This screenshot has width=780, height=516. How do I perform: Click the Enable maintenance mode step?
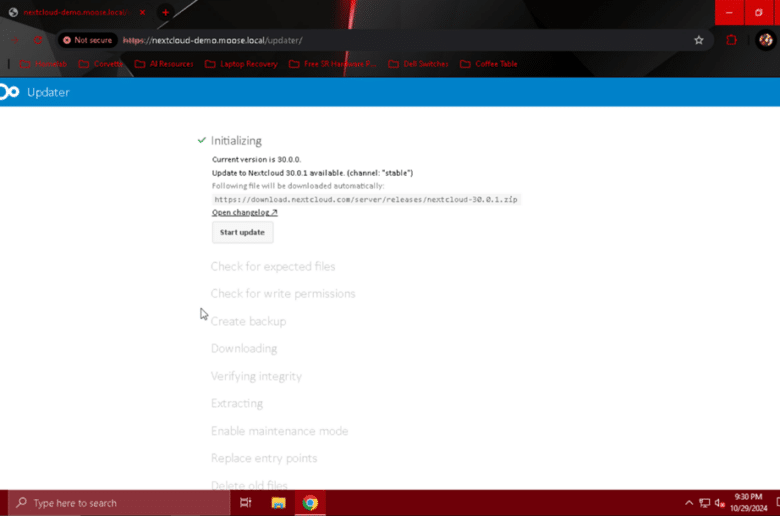(x=280, y=431)
